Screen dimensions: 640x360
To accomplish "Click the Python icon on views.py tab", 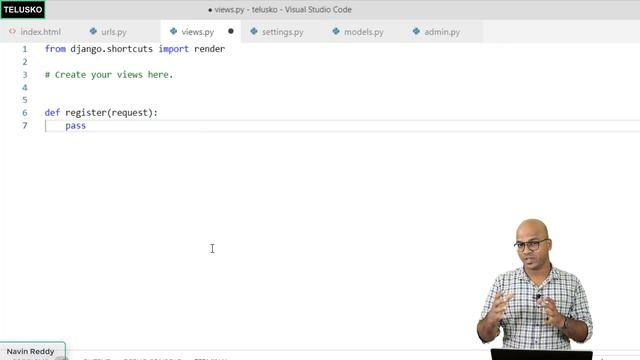I will (x=173, y=31).
